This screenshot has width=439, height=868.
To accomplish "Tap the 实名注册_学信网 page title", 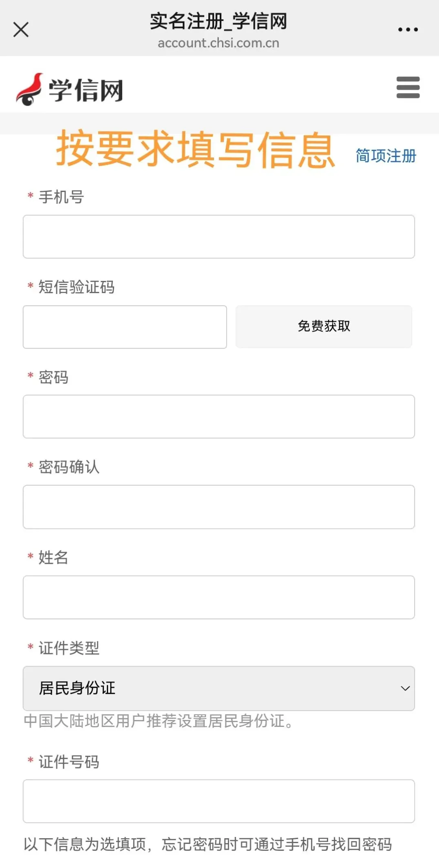I will [x=218, y=21].
